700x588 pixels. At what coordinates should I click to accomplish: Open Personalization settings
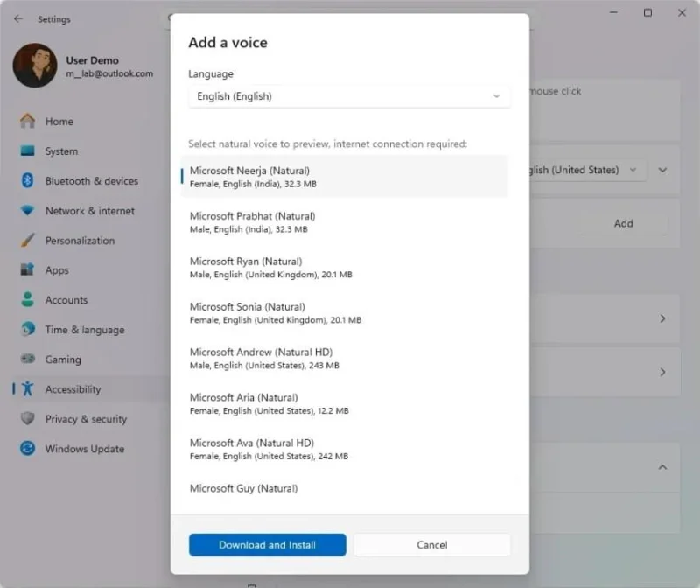[89, 241]
